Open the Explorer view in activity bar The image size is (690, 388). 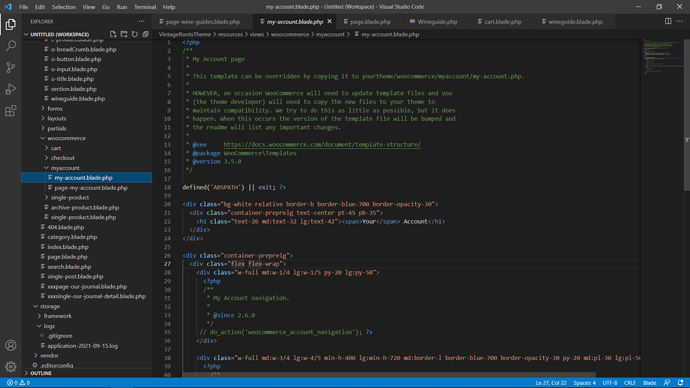(x=11, y=24)
